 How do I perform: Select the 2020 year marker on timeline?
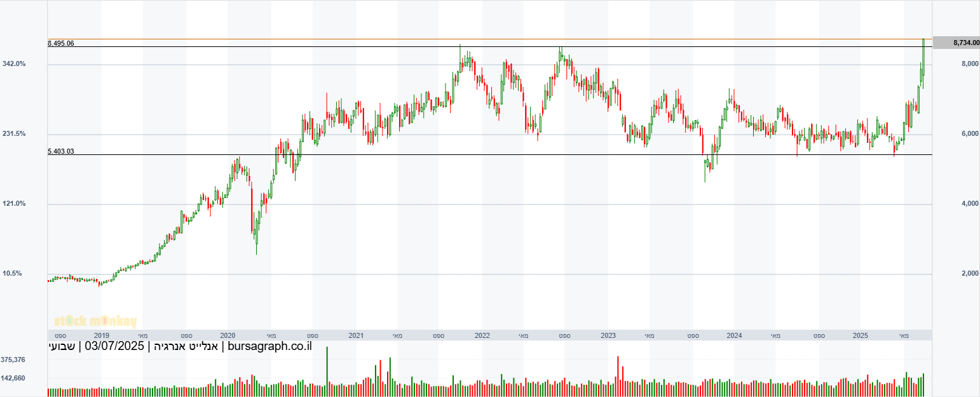[228, 335]
